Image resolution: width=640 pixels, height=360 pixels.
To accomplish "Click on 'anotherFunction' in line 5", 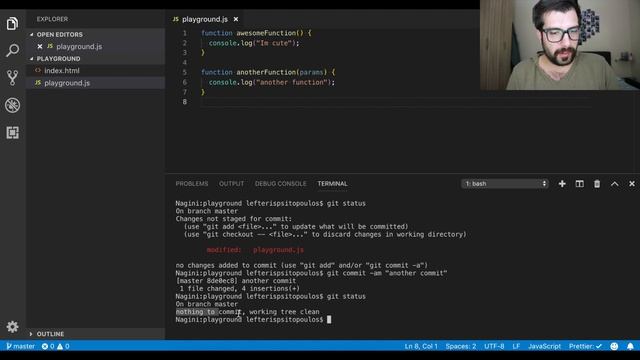I will point(266,72).
